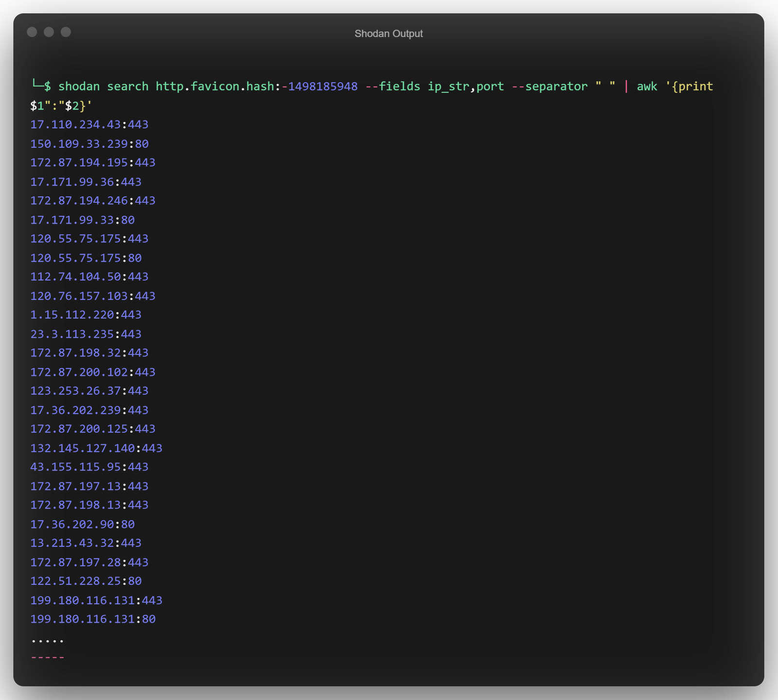Image resolution: width=778 pixels, height=700 pixels.
Task: Select result line 120.55.75.175:80
Action: click(x=86, y=258)
